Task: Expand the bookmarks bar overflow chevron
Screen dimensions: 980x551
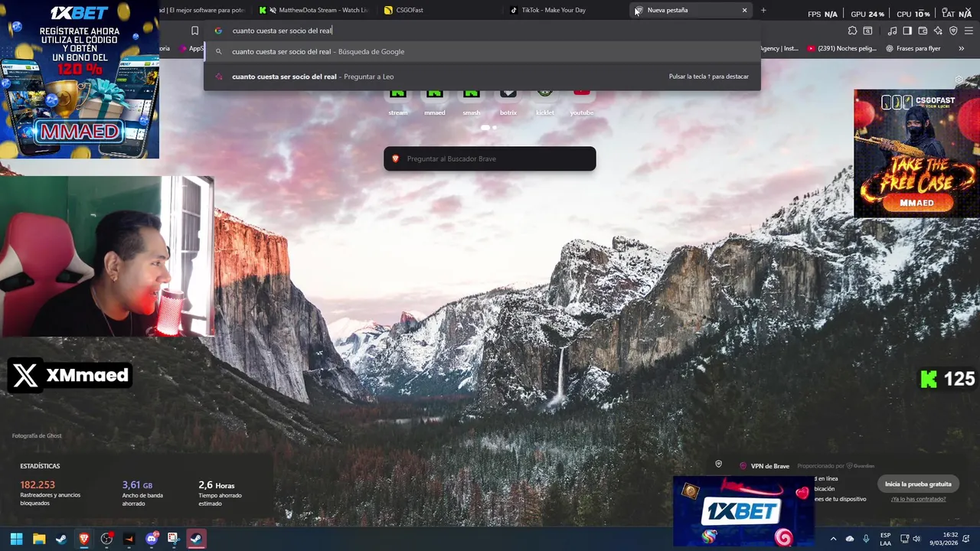Action: click(x=962, y=48)
